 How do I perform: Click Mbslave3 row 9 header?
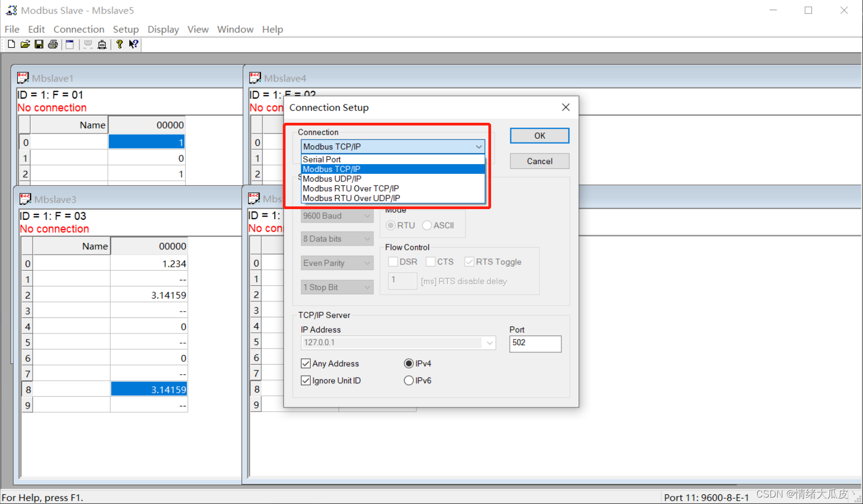[x=27, y=405]
